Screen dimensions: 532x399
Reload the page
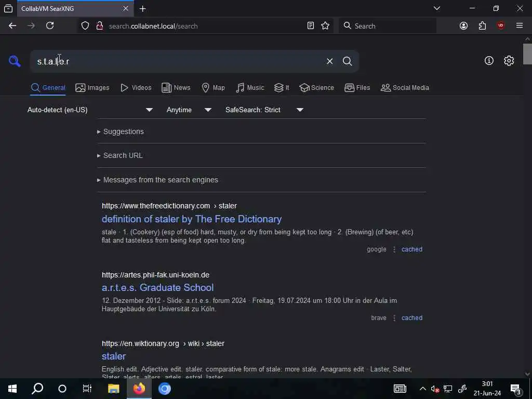[50, 26]
